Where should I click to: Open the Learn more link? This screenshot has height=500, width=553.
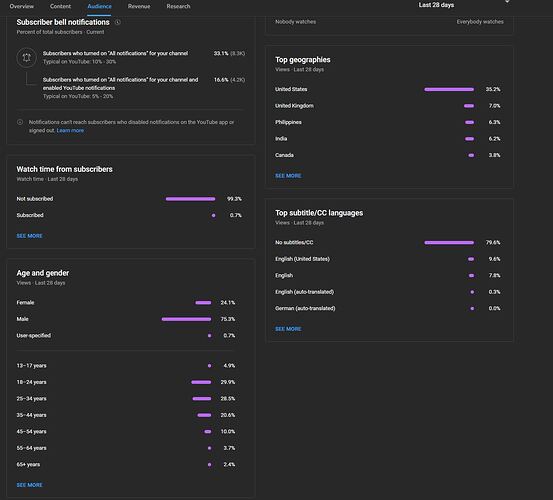pyautogui.click(x=70, y=130)
